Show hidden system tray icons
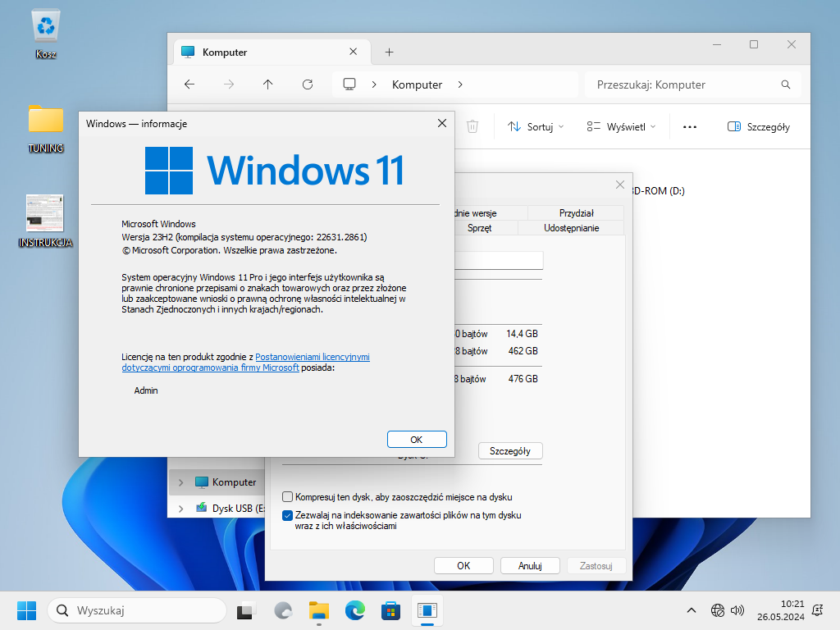The width and height of the screenshot is (840, 630). point(691,610)
